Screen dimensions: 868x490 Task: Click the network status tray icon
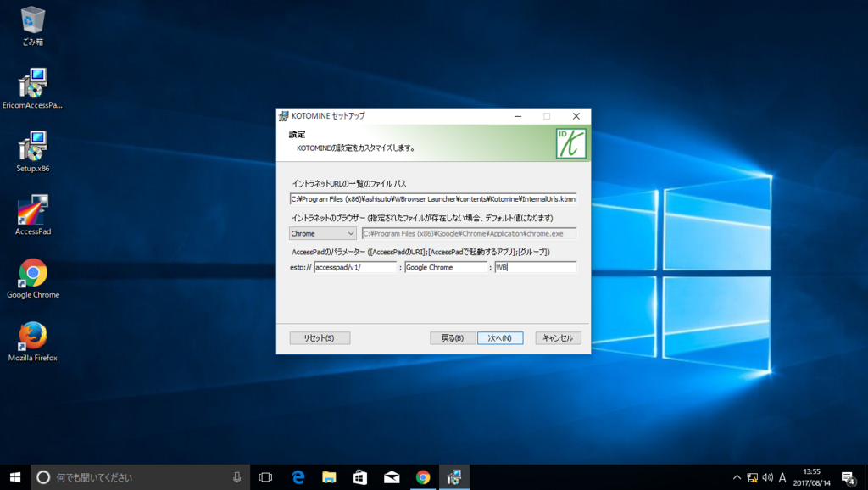pos(753,477)
